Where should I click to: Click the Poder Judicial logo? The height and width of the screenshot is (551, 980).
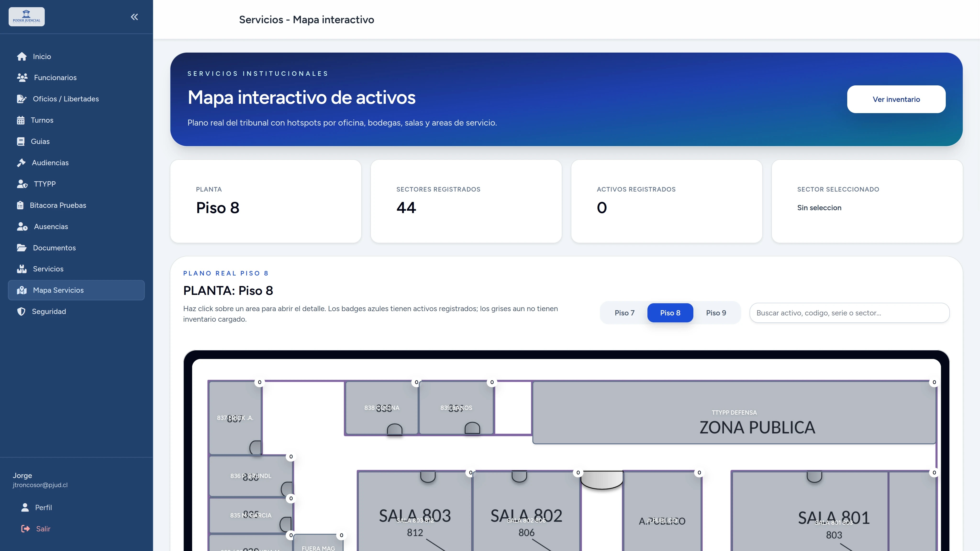27,17
